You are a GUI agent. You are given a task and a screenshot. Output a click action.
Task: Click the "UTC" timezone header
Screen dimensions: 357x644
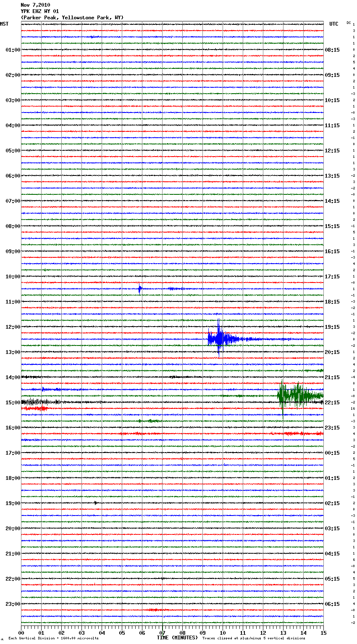334,24
